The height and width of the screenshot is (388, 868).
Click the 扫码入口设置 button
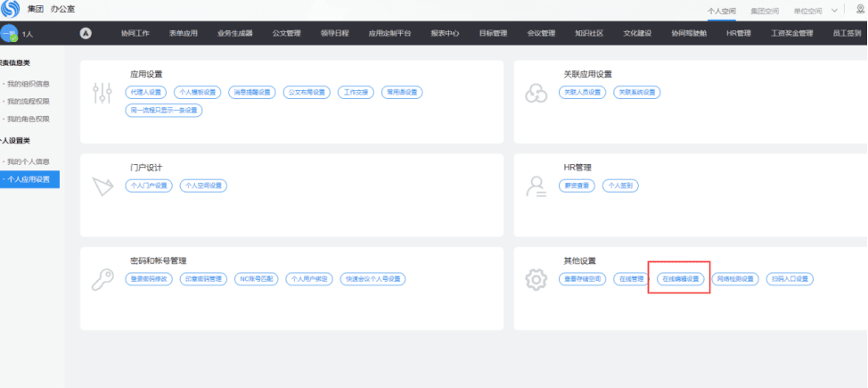coord(790,279)
